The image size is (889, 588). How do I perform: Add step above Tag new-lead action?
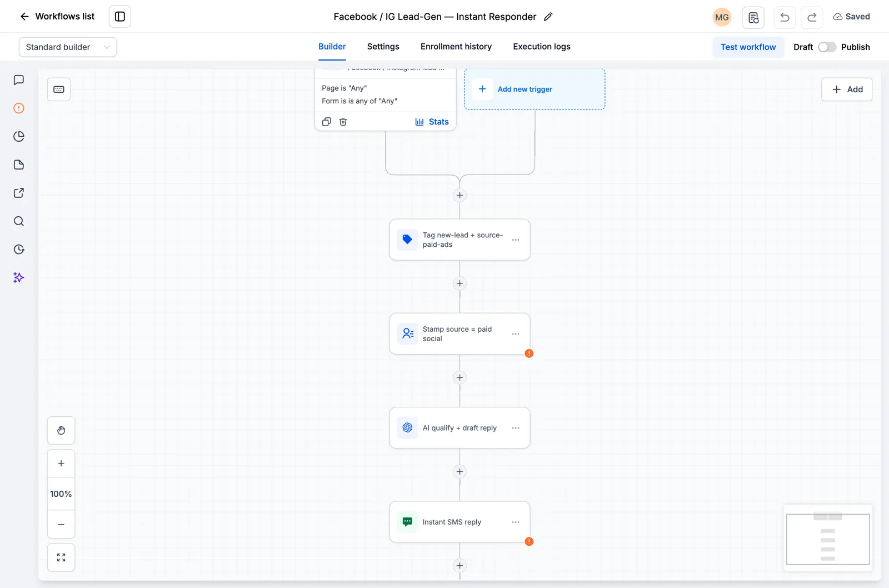click(x=460, y=196)
